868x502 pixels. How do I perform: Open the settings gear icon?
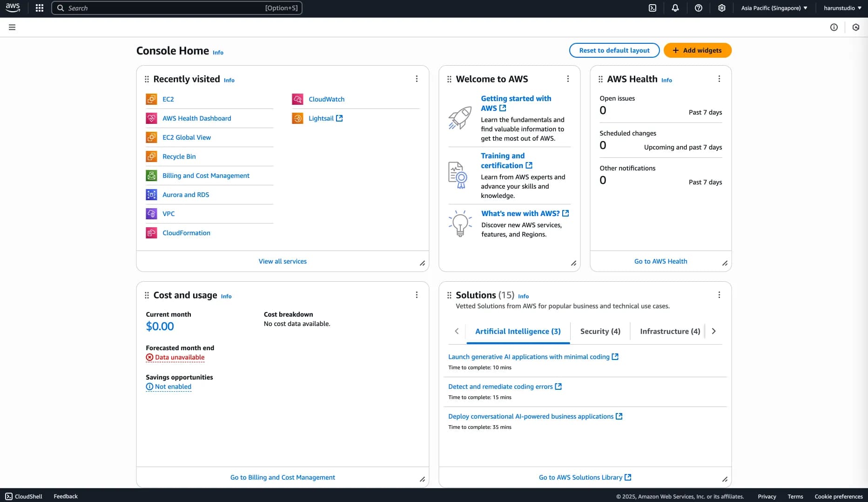tap(721, 7)
